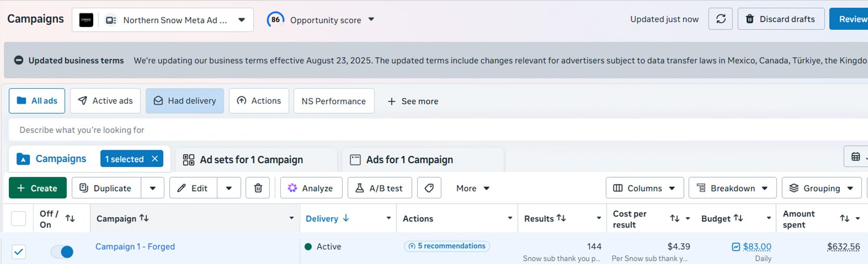
Task: Click the 'Updated just now' text
Action: pos(664,19)
